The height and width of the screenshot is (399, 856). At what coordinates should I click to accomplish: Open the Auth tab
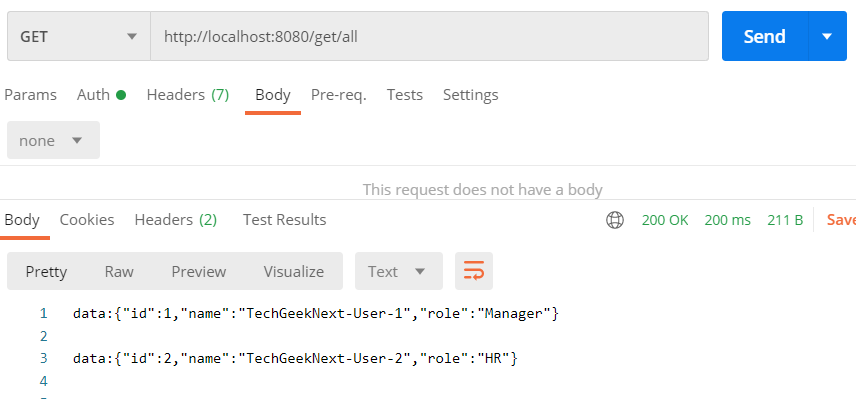pos(93,95)
